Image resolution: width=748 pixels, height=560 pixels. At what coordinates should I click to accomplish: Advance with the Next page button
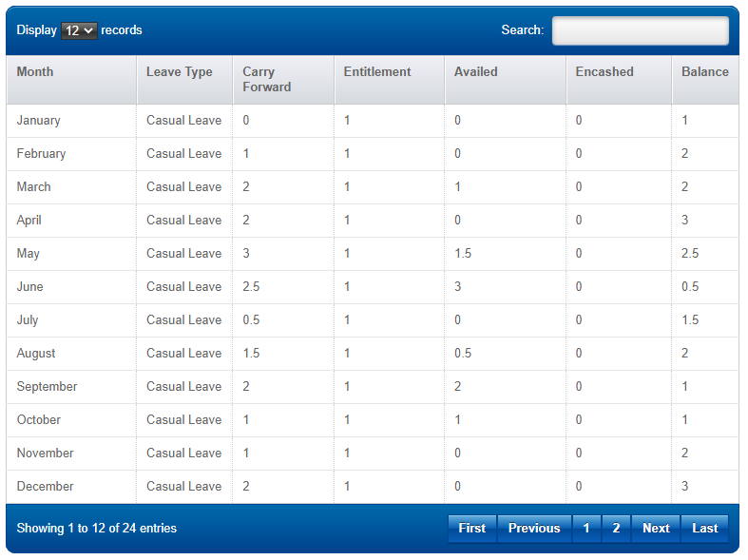[656, 528]
